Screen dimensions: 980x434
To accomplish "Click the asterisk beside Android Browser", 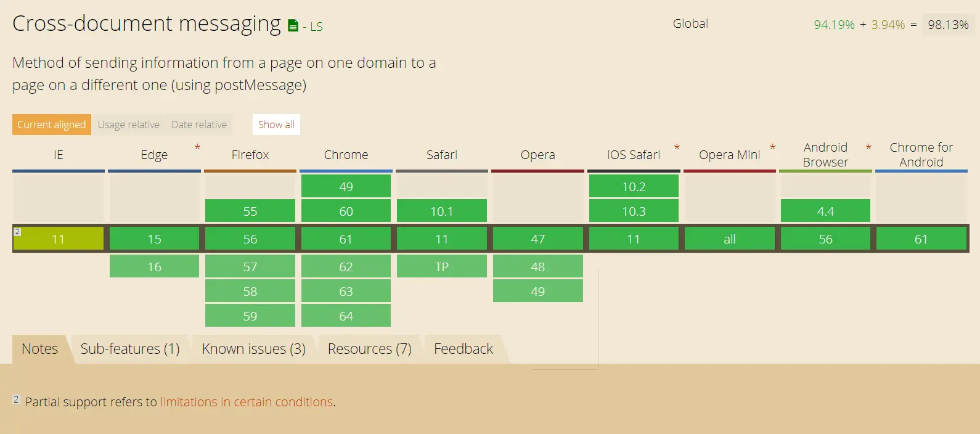I will click(868, 148).
